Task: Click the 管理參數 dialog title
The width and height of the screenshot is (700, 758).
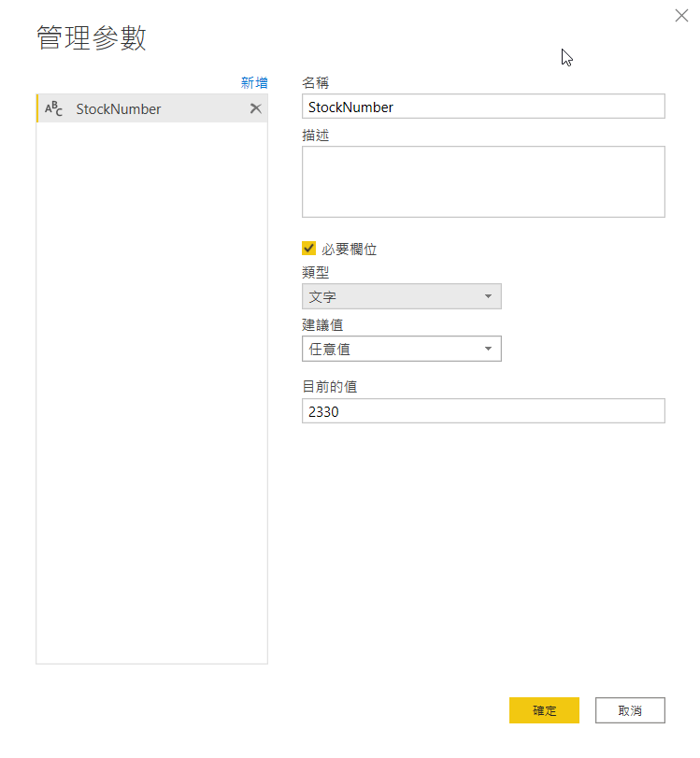Action: pos(92,38)
